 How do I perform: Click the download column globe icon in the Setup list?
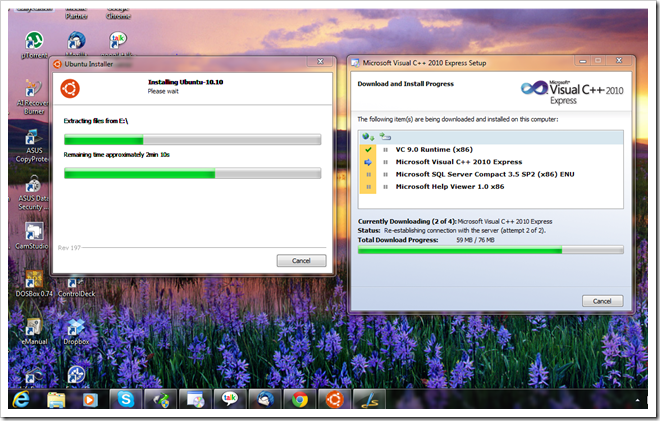pyautogui.click(x=368, y=136)
